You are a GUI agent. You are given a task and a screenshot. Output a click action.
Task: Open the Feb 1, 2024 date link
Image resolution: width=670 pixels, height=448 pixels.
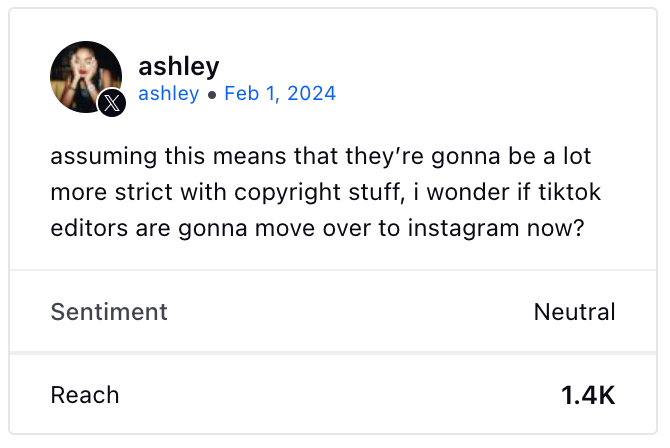[280, 93]
